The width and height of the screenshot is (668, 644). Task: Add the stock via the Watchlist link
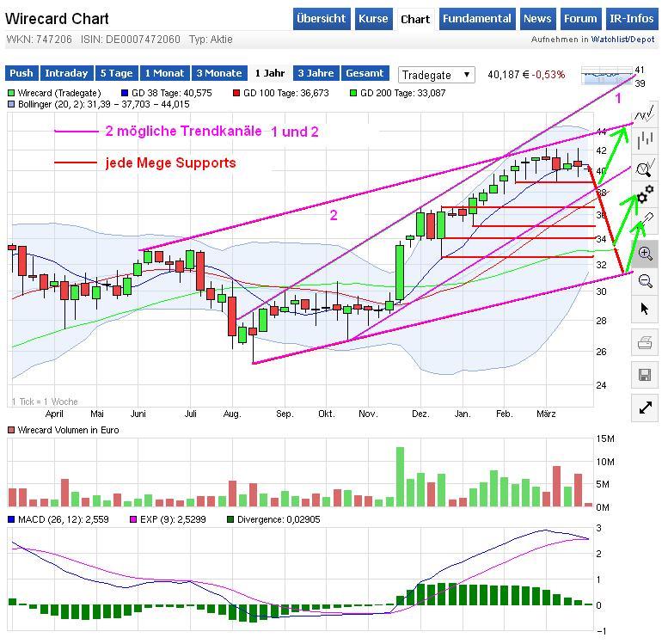pyautogui.click(x=610, y=40)
